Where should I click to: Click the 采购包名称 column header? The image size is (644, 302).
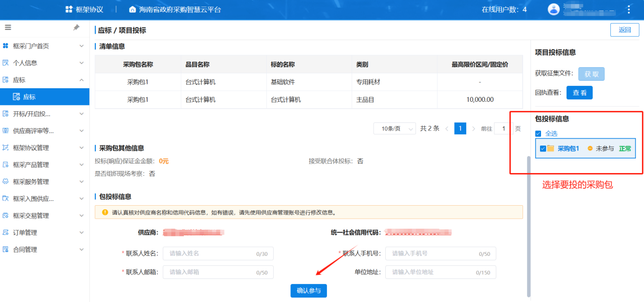pos(138,64)
